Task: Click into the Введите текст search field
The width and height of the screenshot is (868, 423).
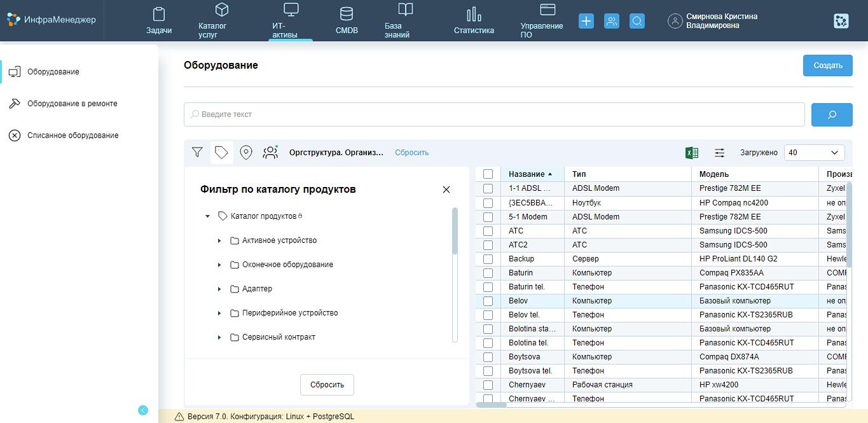Action: pos(494,114)
